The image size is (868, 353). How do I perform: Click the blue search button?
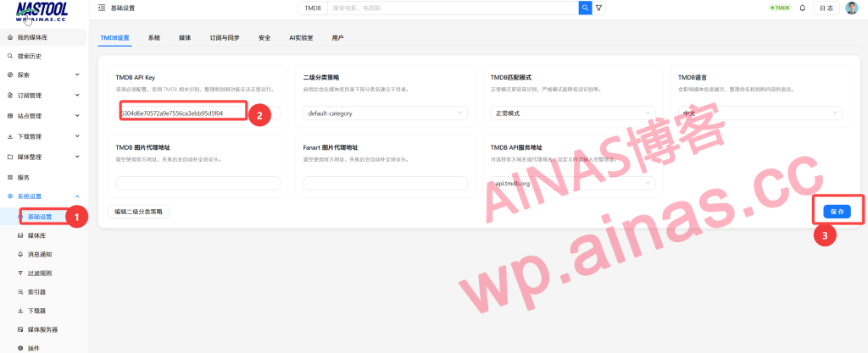tap(585, 8)
